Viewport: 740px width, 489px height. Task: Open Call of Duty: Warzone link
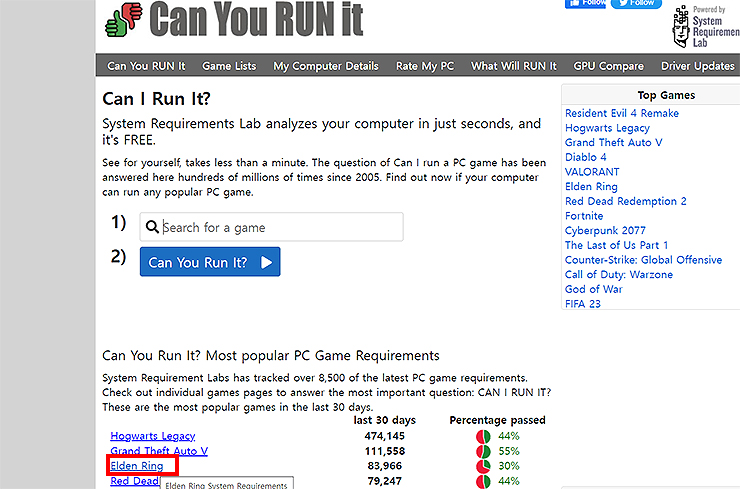tap(619, 274)
